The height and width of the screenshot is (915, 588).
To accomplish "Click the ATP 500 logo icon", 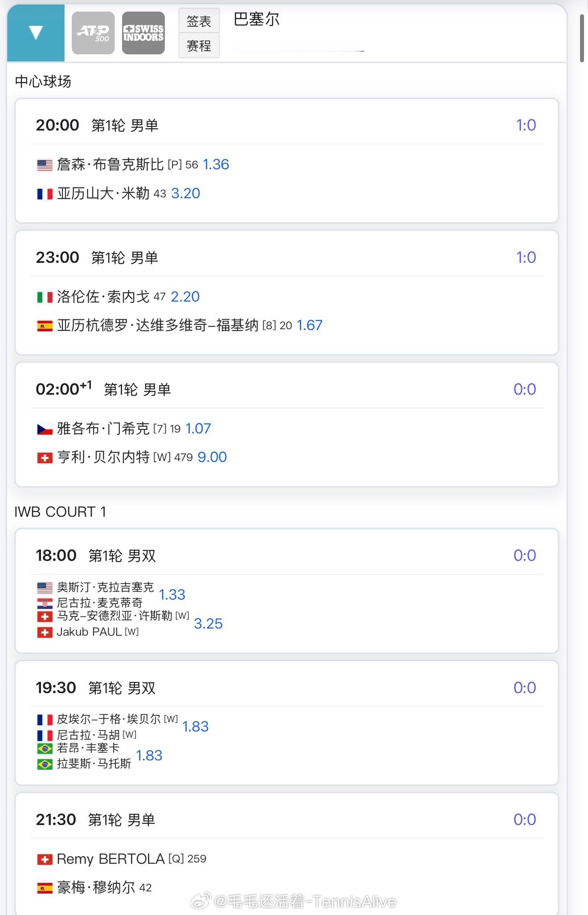I will coord(93,33).
